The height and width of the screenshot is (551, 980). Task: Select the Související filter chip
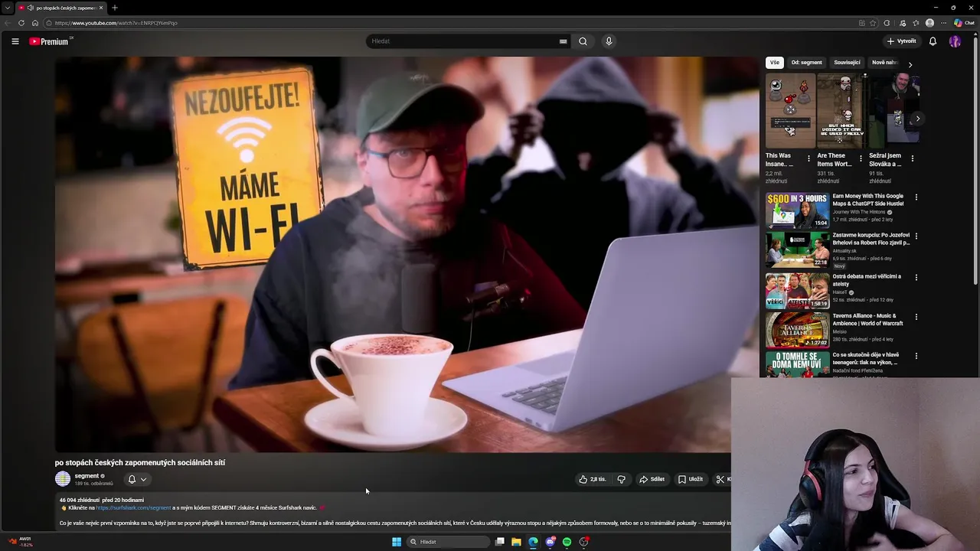click(x=847, y=63)
